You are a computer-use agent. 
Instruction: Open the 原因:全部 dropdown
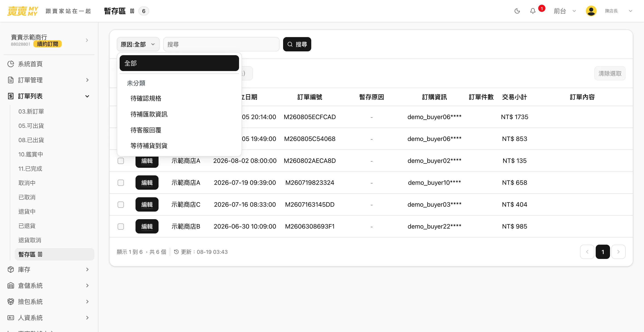138,44
